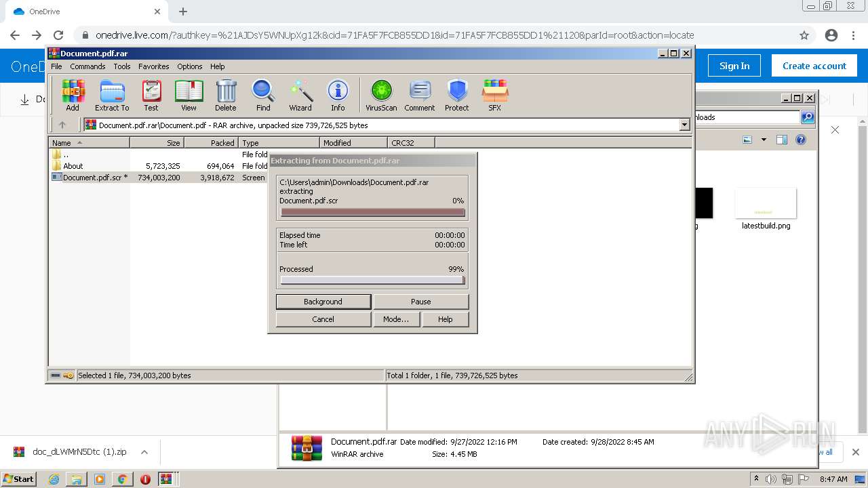The image size is (868, 488).
Task: Open the Start menu
Action: tap(18, 479)
